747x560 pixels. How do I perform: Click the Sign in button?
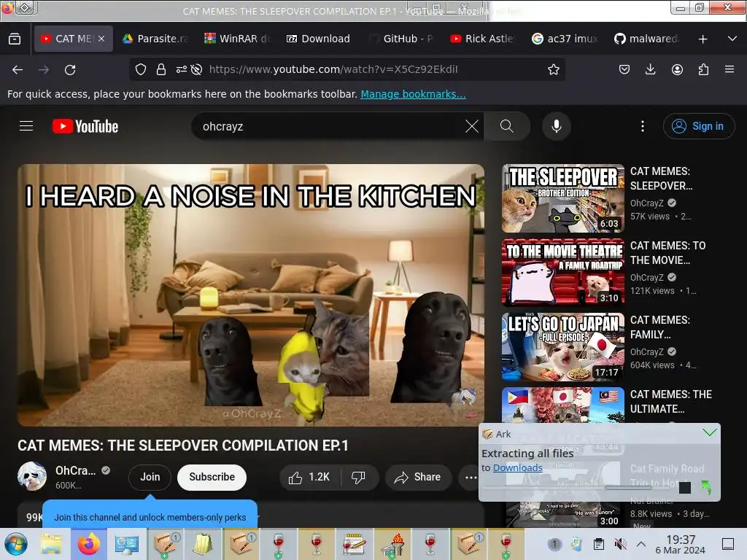[698, 126]
